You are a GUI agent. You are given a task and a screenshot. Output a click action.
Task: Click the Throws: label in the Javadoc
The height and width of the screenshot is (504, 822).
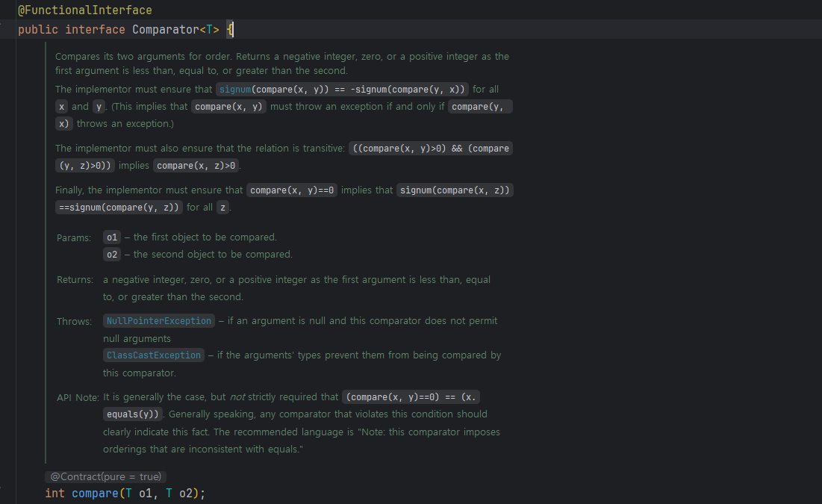tap(74, 321)
